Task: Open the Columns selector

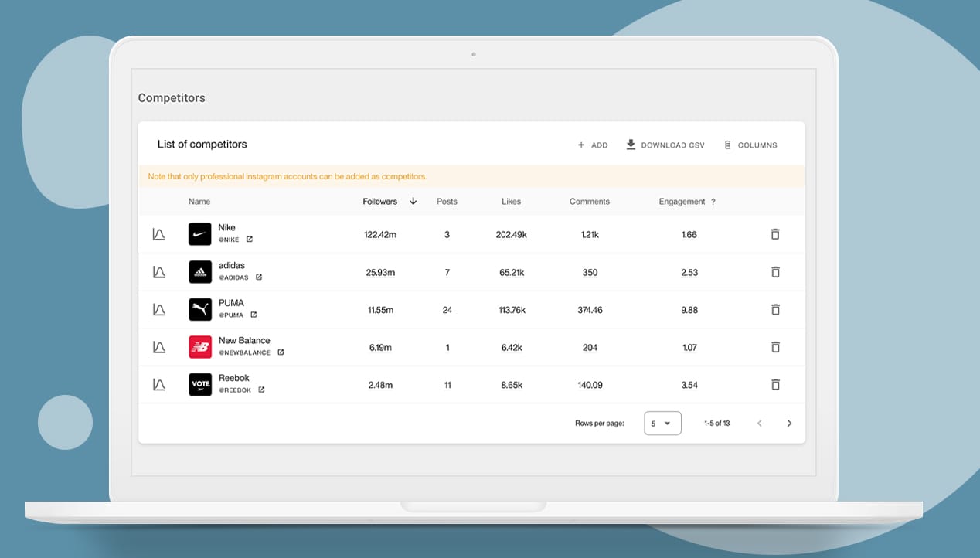Action: (x=750, y=145)
